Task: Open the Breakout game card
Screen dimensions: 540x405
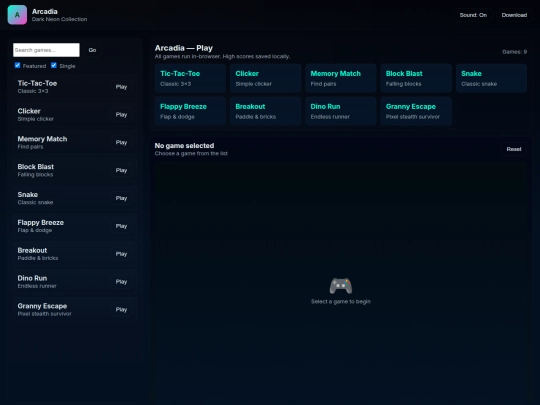Action: [x=266, y=111]
